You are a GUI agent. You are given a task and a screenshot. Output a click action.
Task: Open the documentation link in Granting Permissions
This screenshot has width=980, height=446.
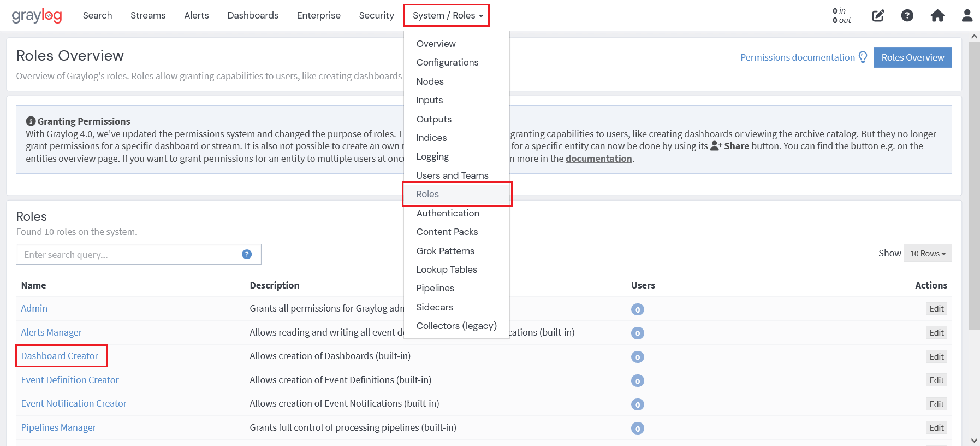coord(598,159)
